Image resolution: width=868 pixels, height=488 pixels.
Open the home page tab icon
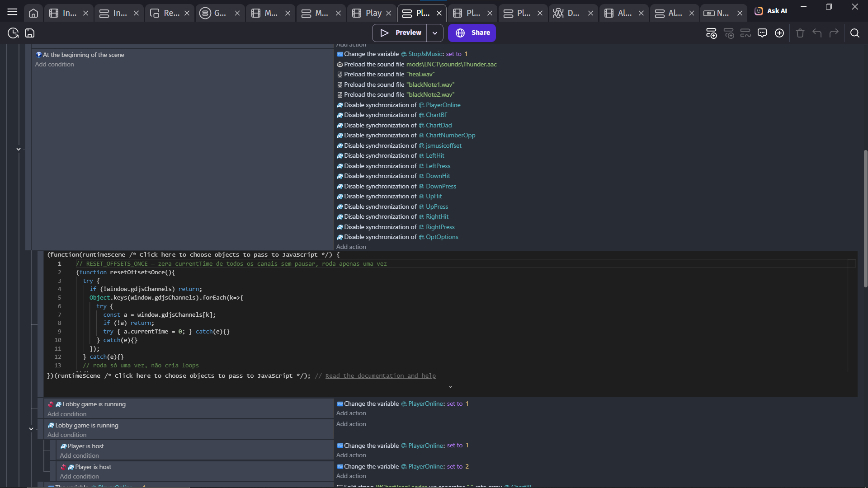coord(33,13)
